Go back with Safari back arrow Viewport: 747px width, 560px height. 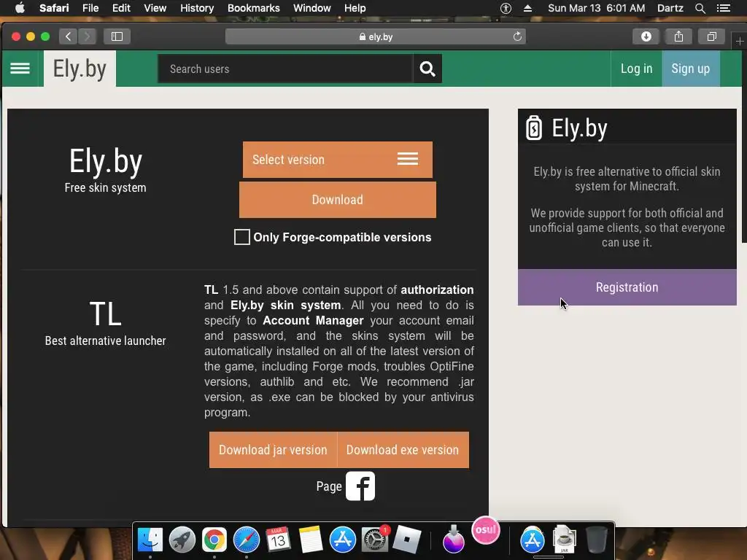click(x=68, y=36)
